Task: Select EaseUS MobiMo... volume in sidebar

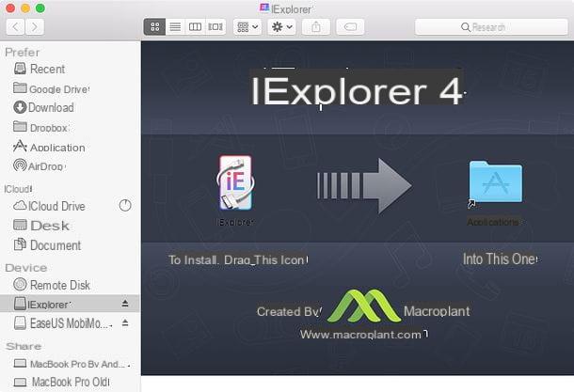Action: click(x=70, y=322)
